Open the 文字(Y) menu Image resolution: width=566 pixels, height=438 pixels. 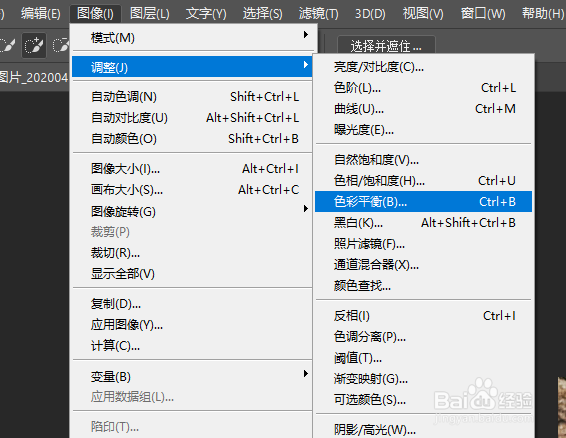click(x=206, y=14)
